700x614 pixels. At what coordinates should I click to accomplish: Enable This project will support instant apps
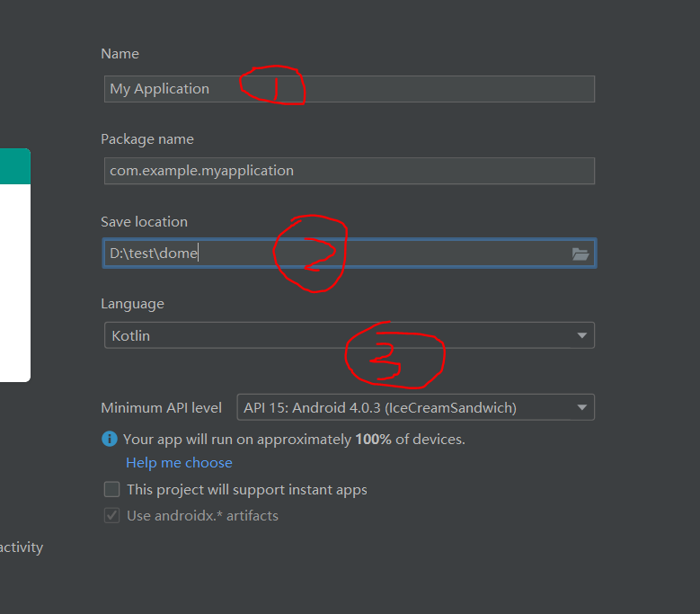pyautogui.click(x=112, y=489)
